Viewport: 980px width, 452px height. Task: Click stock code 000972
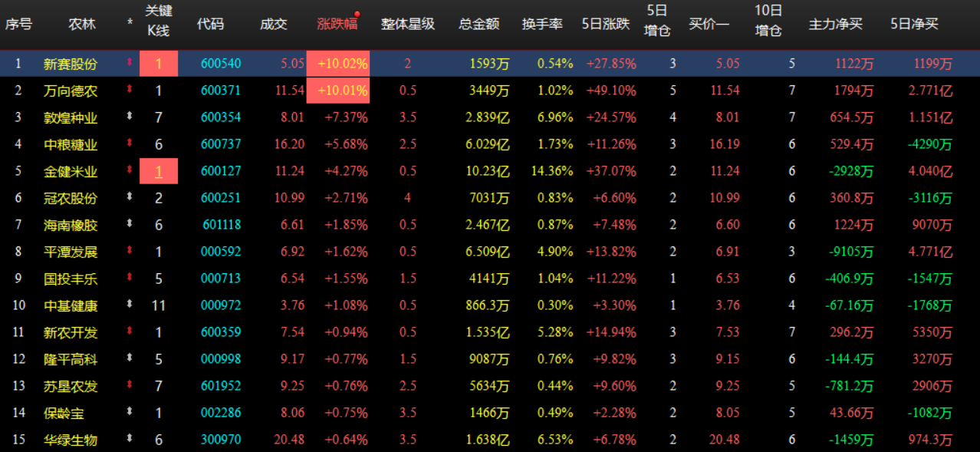[221, 305]
